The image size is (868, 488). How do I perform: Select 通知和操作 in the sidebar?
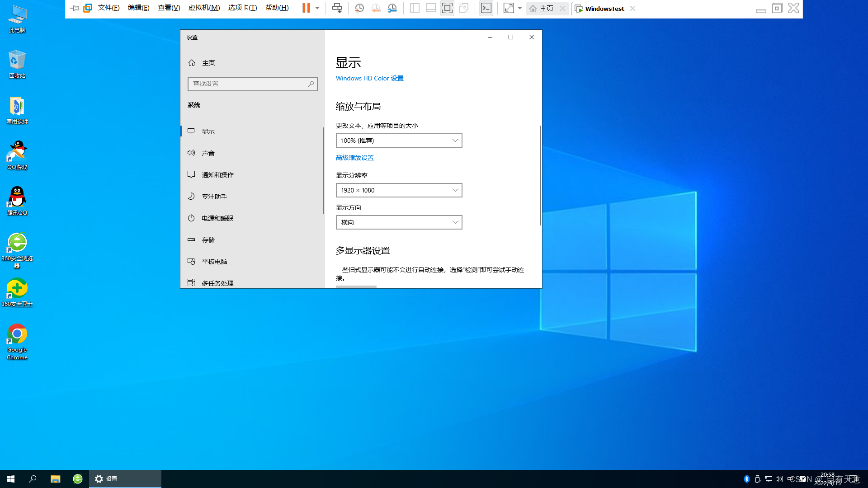coord(252,175)
